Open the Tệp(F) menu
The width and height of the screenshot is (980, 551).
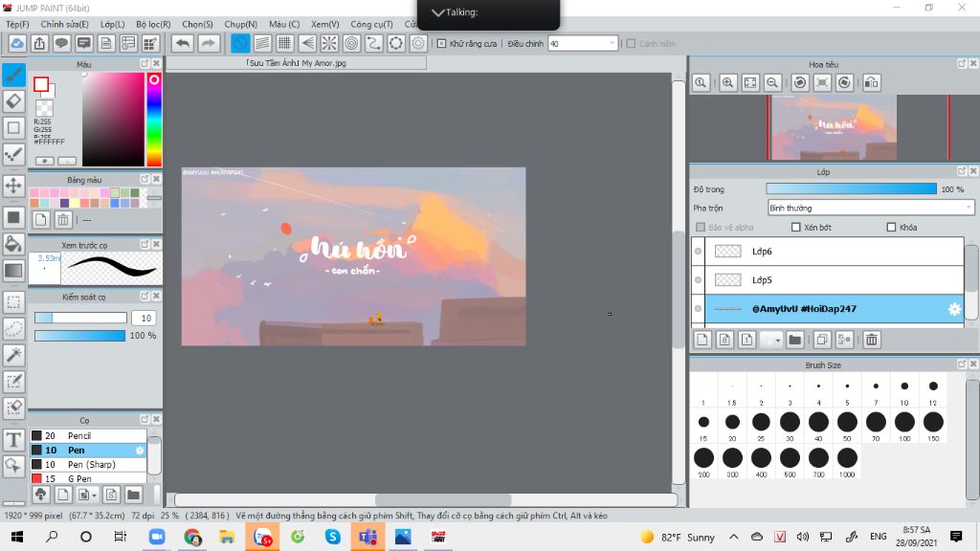pos(17,24)
